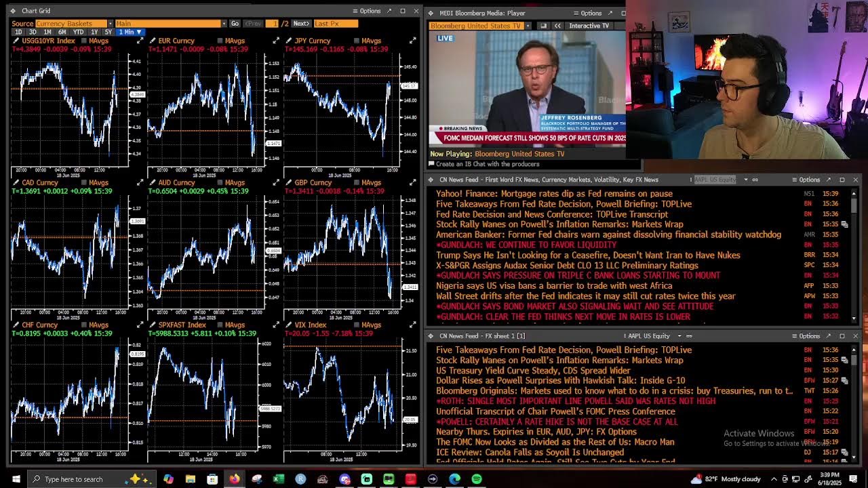This screenshot has height=488, width=868.
Task: Pop out the Chart Grid window arrow icon
Action: click(x=389, y=11)
